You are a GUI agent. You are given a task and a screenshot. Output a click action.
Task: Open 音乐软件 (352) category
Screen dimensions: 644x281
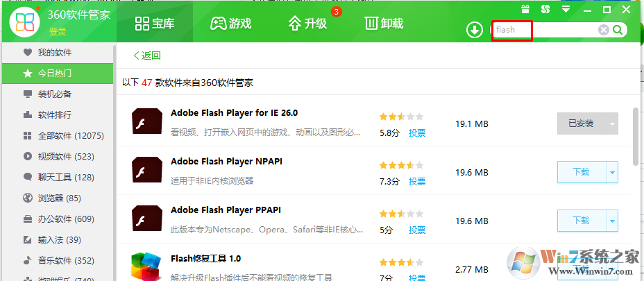click(x=58, y=261)
